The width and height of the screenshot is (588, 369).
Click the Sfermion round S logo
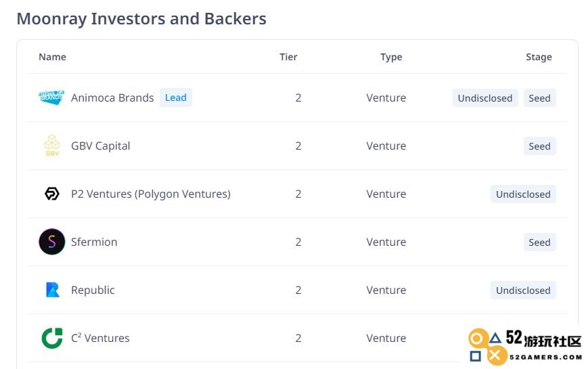(x=51, y=242)
